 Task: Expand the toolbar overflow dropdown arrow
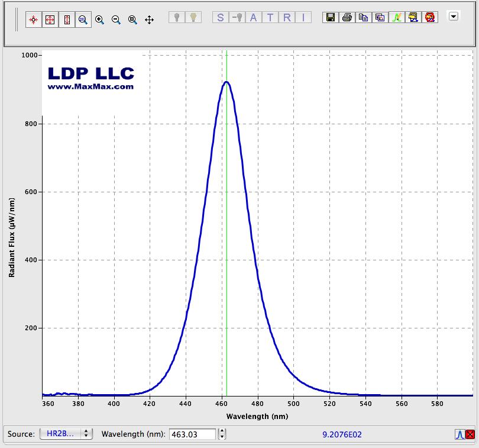[x=454, y=17]
